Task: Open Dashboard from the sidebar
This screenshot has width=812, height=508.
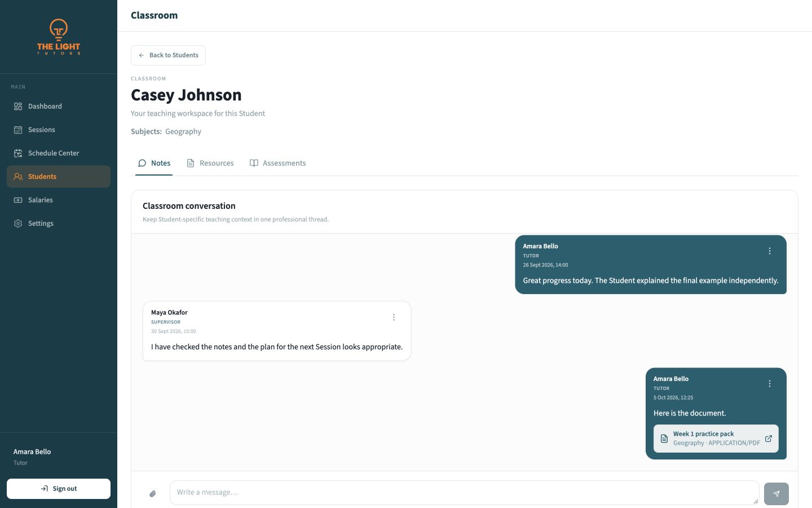Action: pyautogui.click(x=59, y=106)
